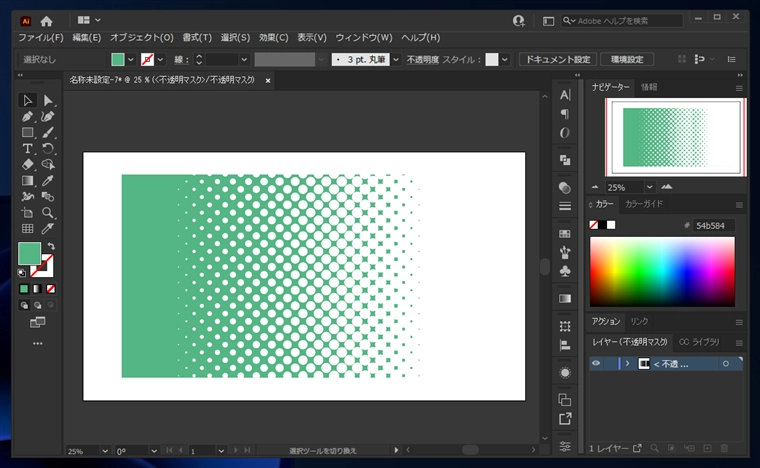Open the Paragraph panel icon
The width and height of the screenshot is (760, 468).
(565, 114)
